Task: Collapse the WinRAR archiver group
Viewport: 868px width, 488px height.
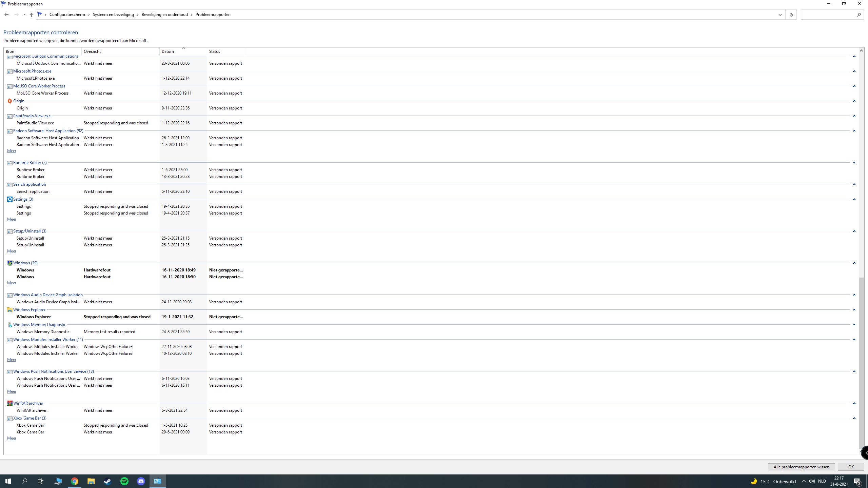Action: coord(854,403)
